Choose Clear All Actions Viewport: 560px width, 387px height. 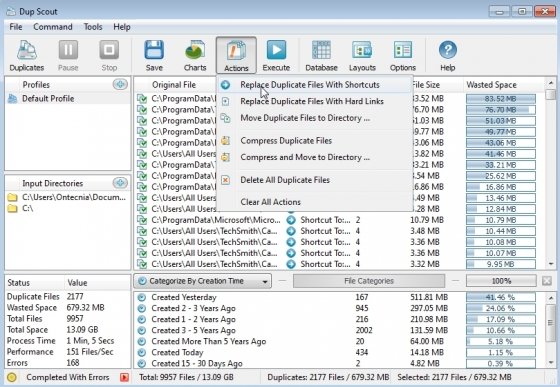point(314,202)
